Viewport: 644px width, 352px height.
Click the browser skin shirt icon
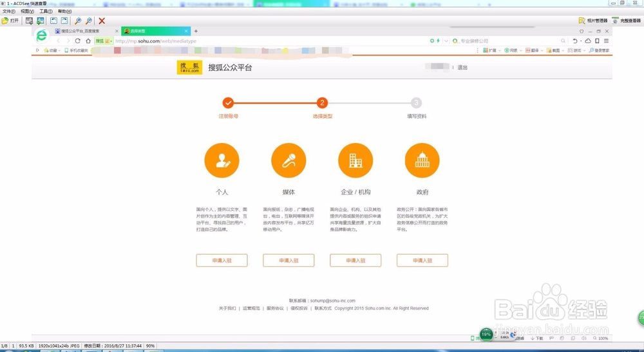[x=582, y=31]
